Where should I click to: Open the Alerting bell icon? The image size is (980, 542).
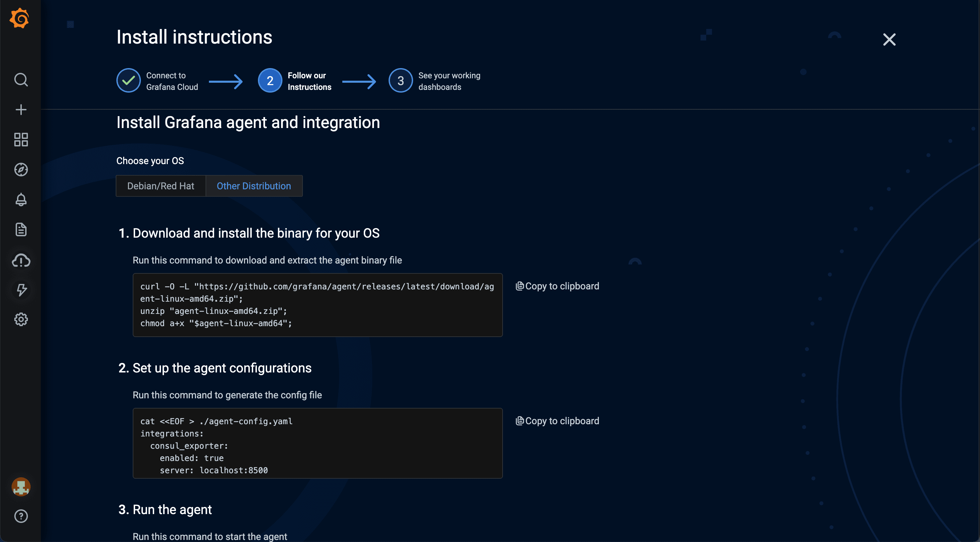tap(21, 200)
